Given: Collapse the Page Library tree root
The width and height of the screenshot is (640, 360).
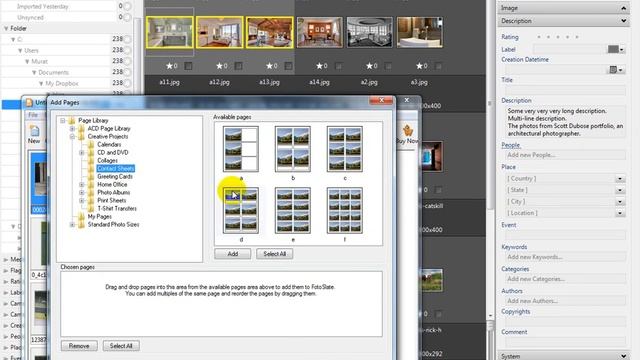Looking at the screenshot, I should pyautogui.click(x=62, y=120).
